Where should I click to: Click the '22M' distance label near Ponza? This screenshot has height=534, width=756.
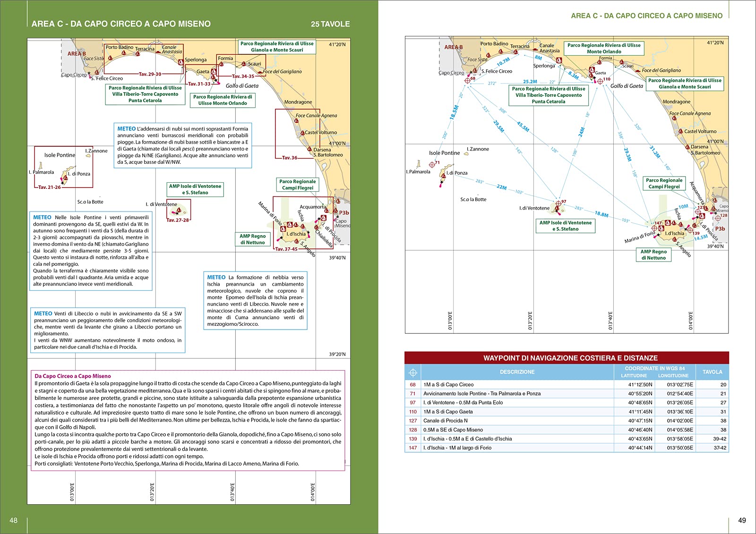click(x=502, y=187)
